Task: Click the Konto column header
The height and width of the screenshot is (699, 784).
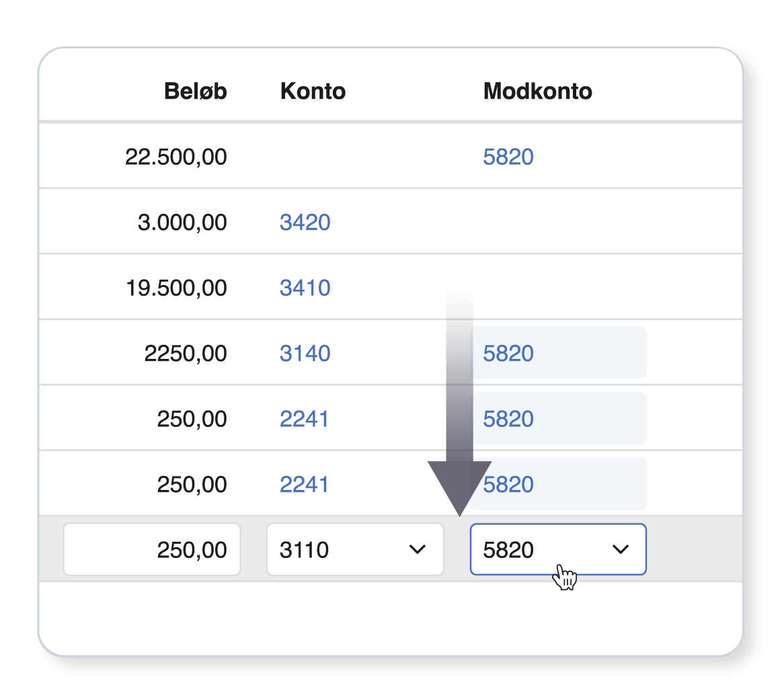Action: 313,91
